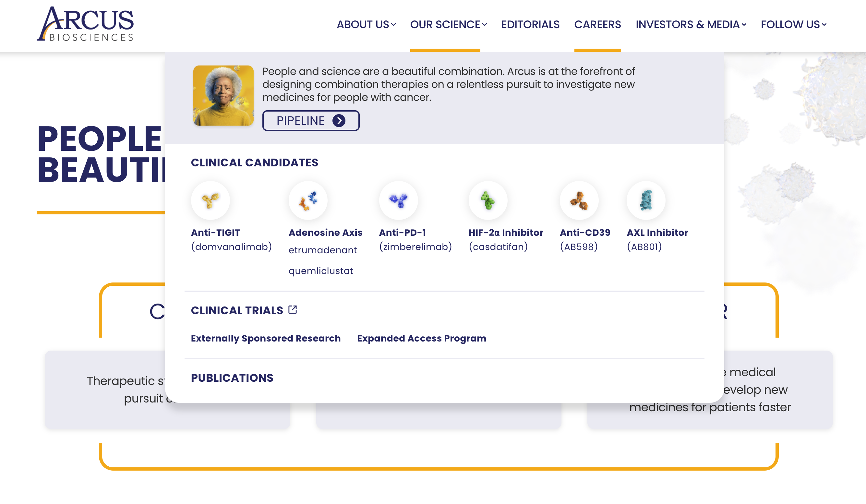
Task: Click the 'People and science are a beautiful combination' paragraph
Action: point(449,84)
